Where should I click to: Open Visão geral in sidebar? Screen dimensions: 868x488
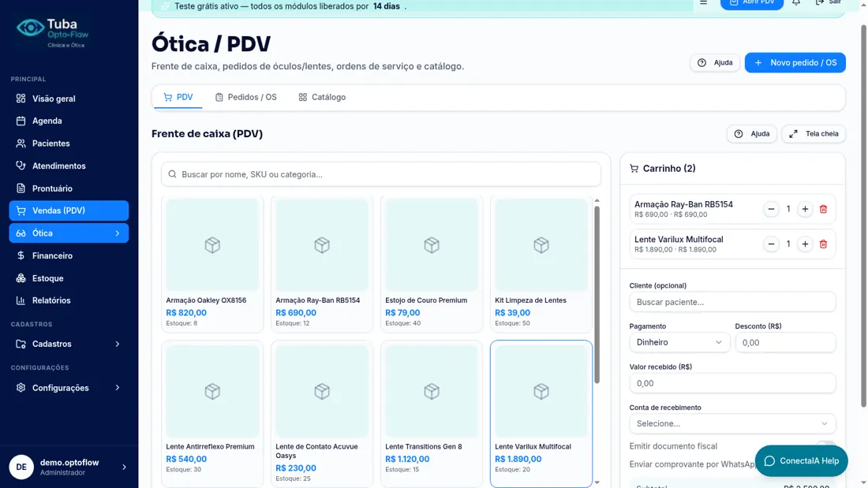69,99
